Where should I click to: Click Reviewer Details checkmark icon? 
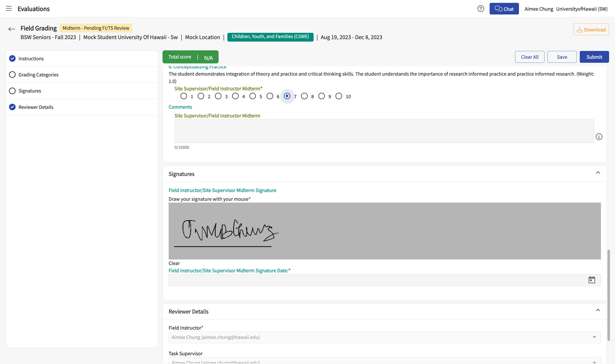coord(12,107)
